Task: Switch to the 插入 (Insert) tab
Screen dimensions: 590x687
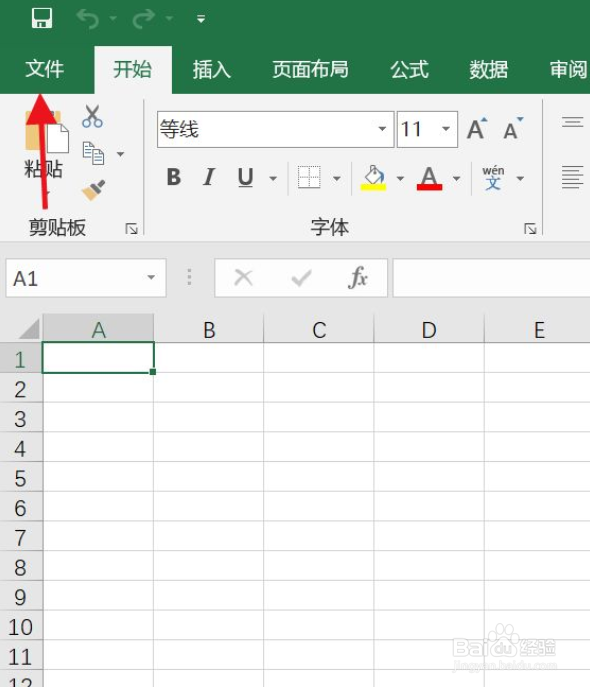Action: click(212, 69)
